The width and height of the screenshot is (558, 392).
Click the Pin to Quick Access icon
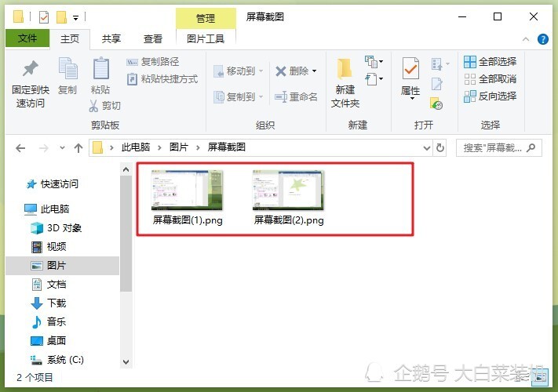(31, 68)
